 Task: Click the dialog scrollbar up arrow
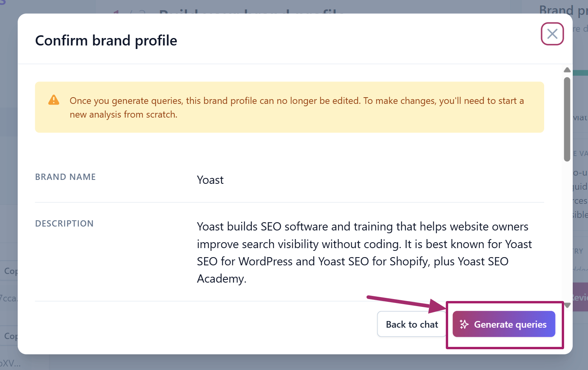pos(567,70)
